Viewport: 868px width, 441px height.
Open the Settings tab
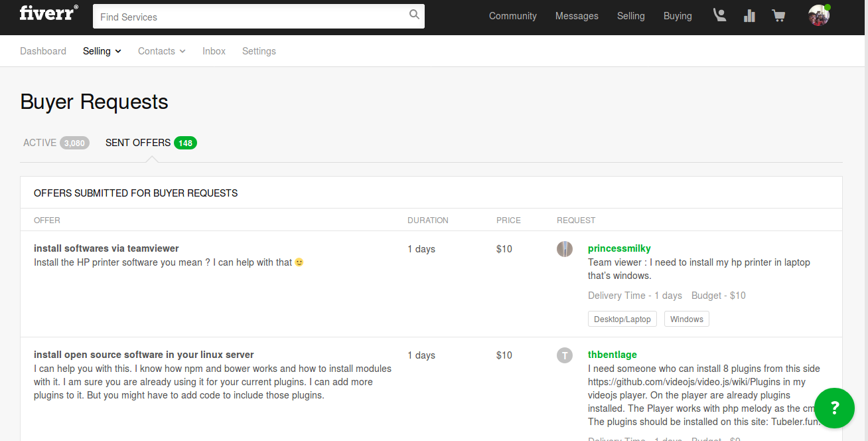click(x=259, y=51)
